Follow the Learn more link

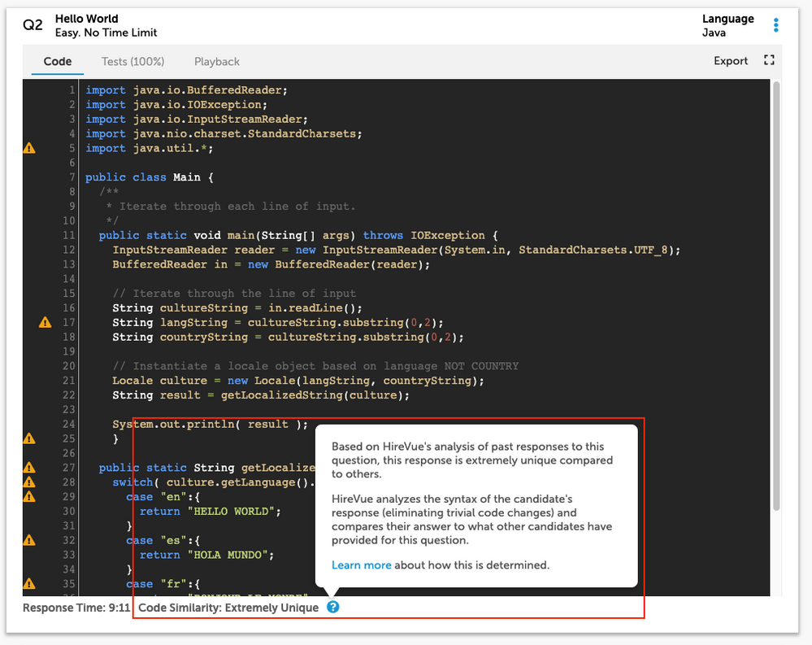[x=361, y=564]
